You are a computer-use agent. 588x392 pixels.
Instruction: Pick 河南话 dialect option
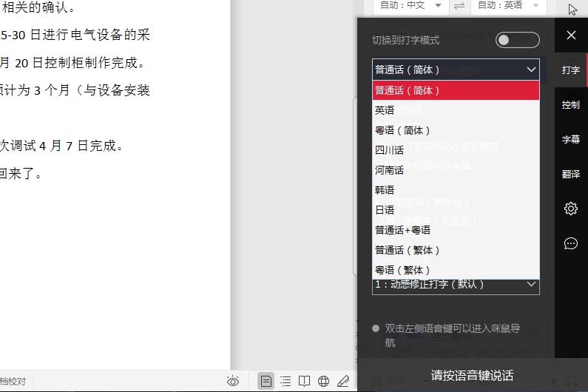coord(456,170)
